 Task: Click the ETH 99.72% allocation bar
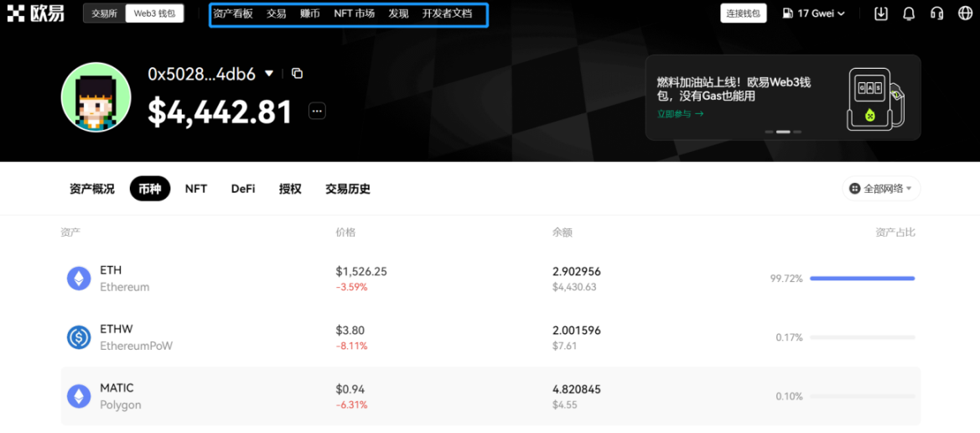click(x=863, y=279)
